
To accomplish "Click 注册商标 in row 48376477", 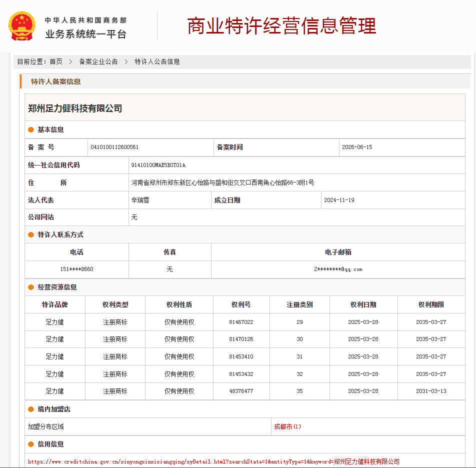I will [x=115, y=391].
